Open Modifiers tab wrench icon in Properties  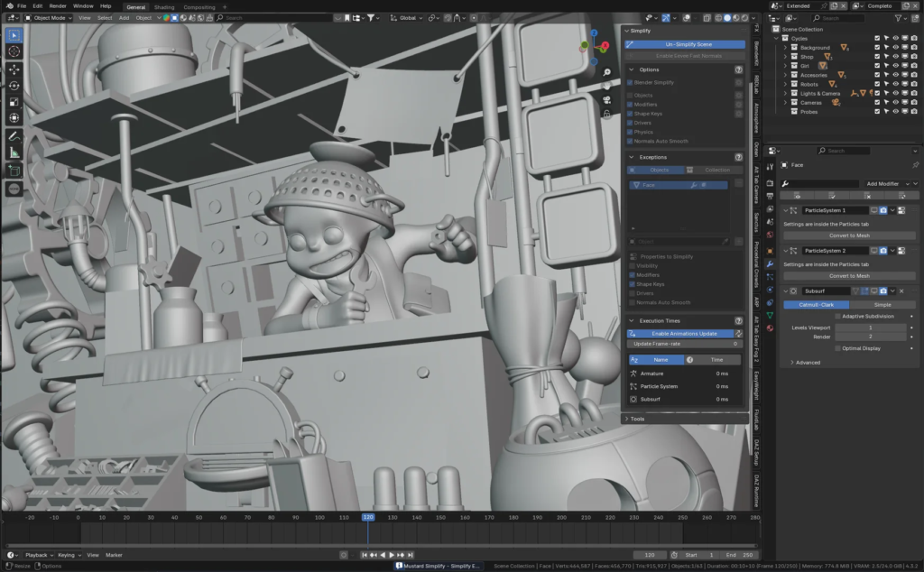(770, 264)
